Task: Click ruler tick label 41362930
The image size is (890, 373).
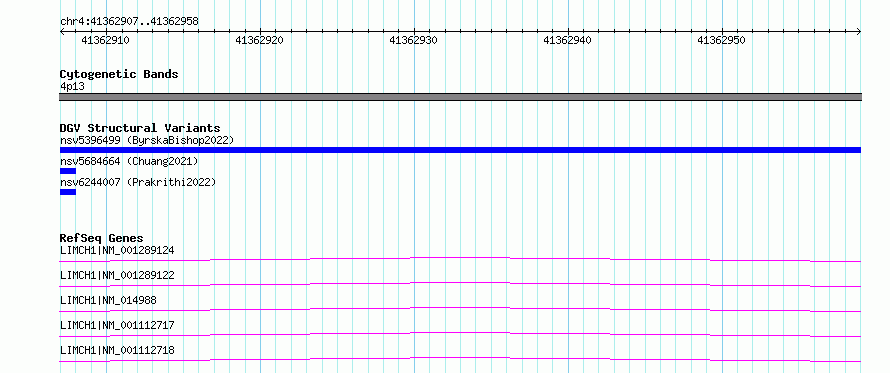Action: [x=413, y=40]
